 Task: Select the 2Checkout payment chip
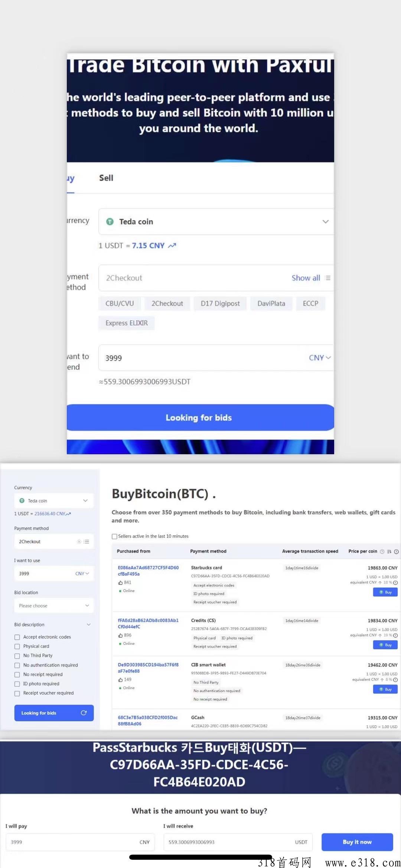click(167, 303)
